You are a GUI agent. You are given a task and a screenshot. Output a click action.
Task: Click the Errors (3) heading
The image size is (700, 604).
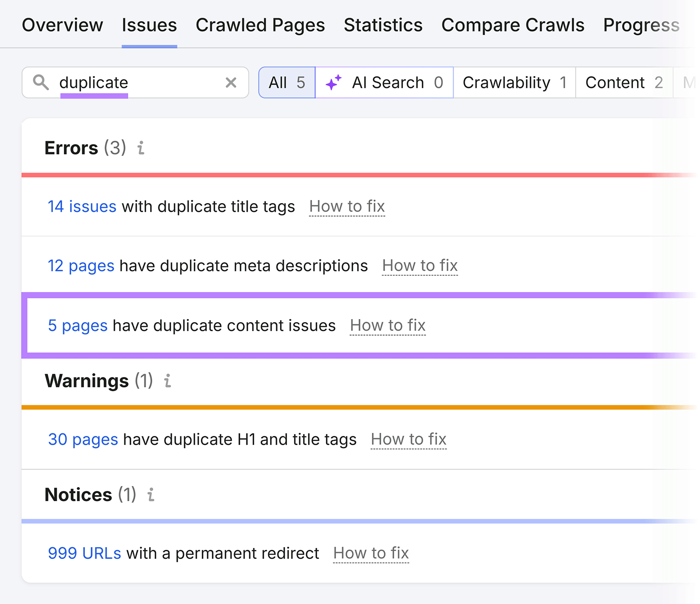coord(85,148)
